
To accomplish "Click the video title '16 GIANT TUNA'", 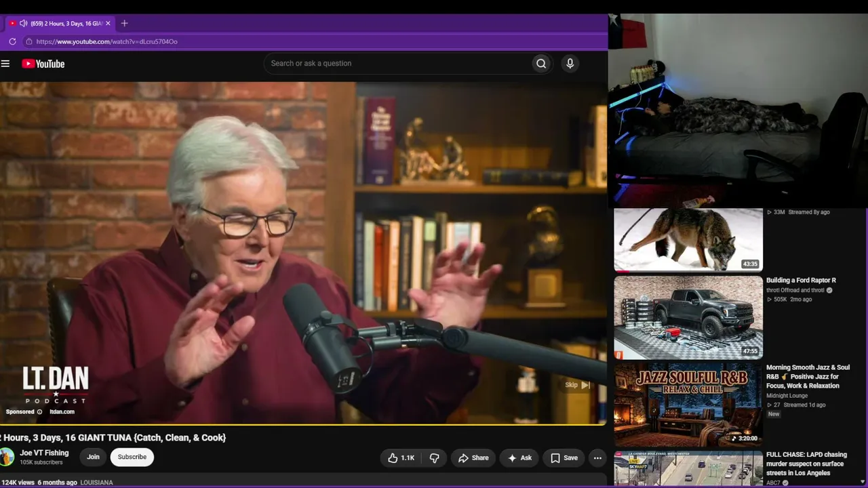I will [113, 438].
